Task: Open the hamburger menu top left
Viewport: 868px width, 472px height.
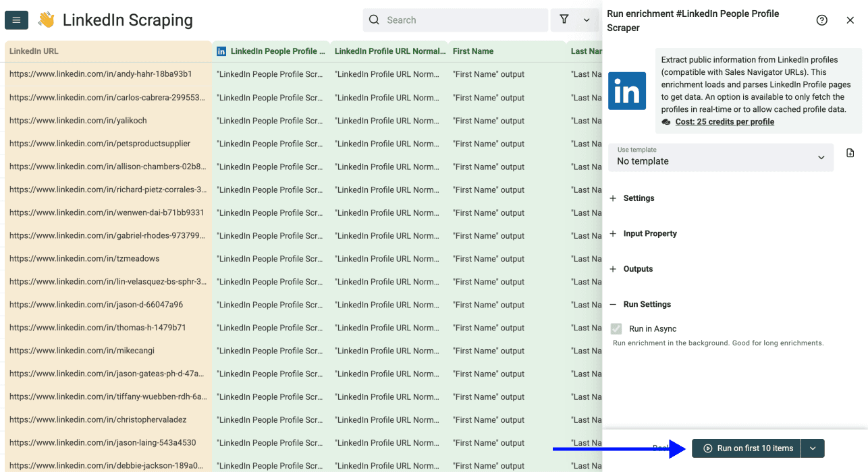Action: pyautogui.click(x=16, y=20)
